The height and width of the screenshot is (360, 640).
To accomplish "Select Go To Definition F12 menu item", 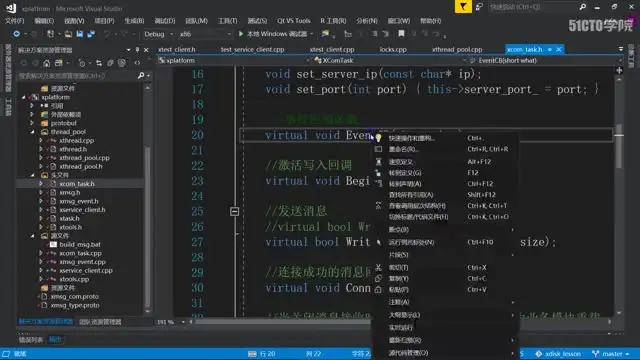I will [x=445, y=173].
